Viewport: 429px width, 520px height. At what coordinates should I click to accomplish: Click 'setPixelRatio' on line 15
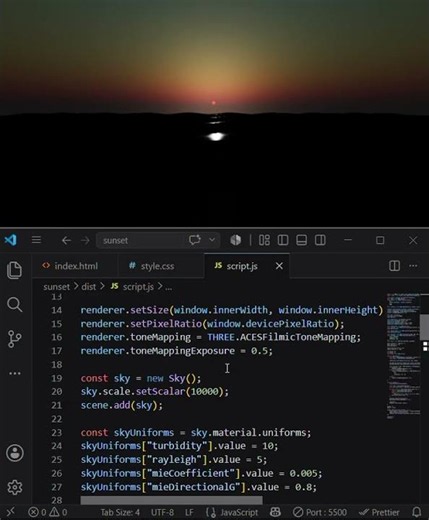(x=166, y=324)
